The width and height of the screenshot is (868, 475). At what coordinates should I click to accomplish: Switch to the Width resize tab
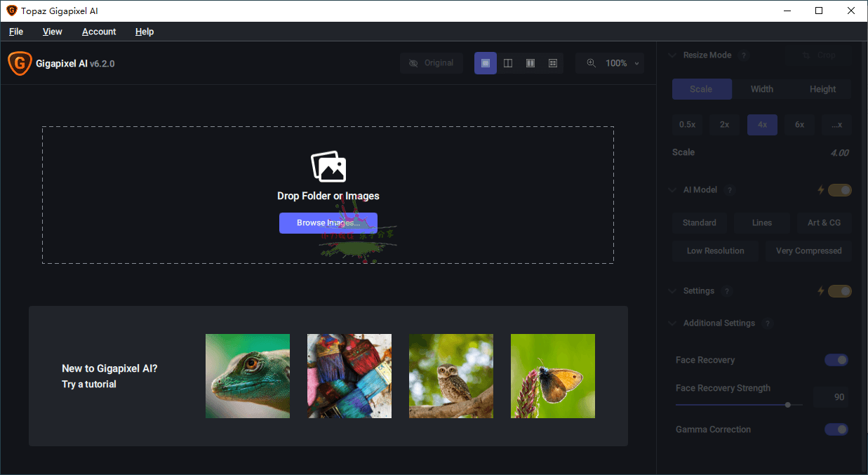pyautogui.click(x=762, y=89)
